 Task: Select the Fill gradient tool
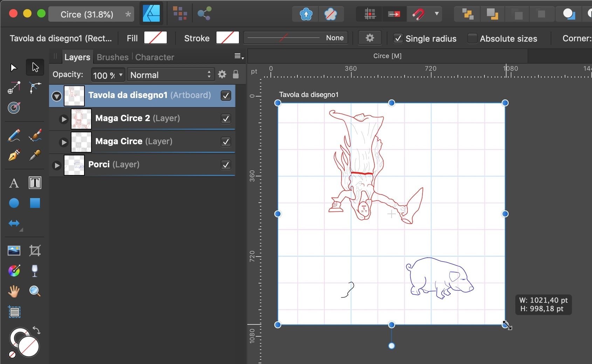14,271
